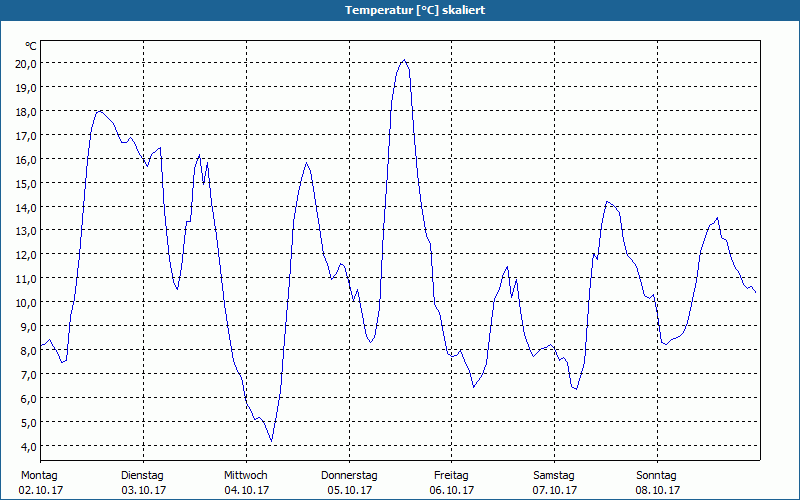
Task: Select the 18,0 y-axis value
Action: tap(26, 112)
